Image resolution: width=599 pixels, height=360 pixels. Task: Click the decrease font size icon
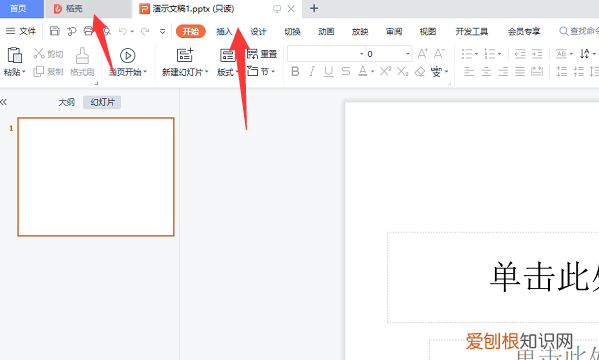click(x=439, y=54)
